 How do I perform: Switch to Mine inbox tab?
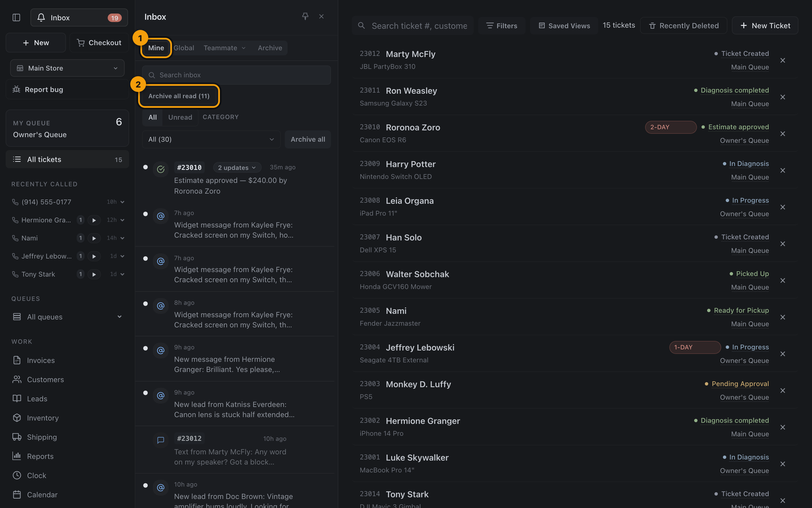(156, 48)
